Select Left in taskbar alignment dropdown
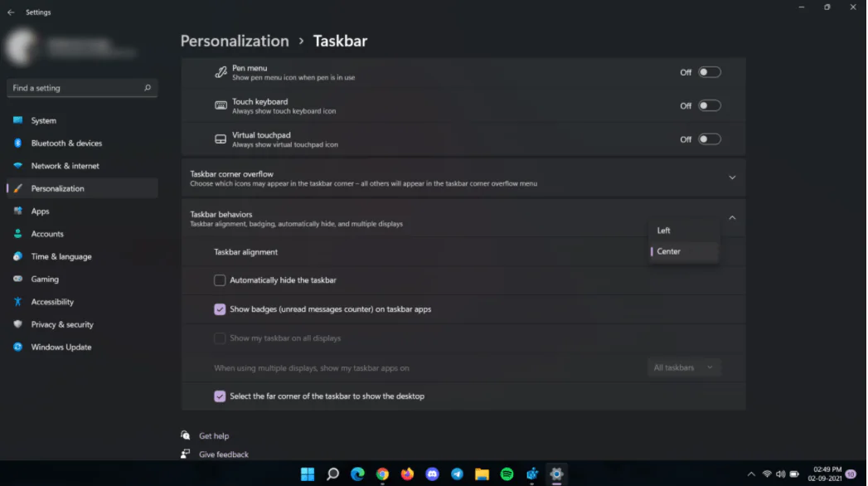Screen dimensions: 868x486 (x=664, y=231)
